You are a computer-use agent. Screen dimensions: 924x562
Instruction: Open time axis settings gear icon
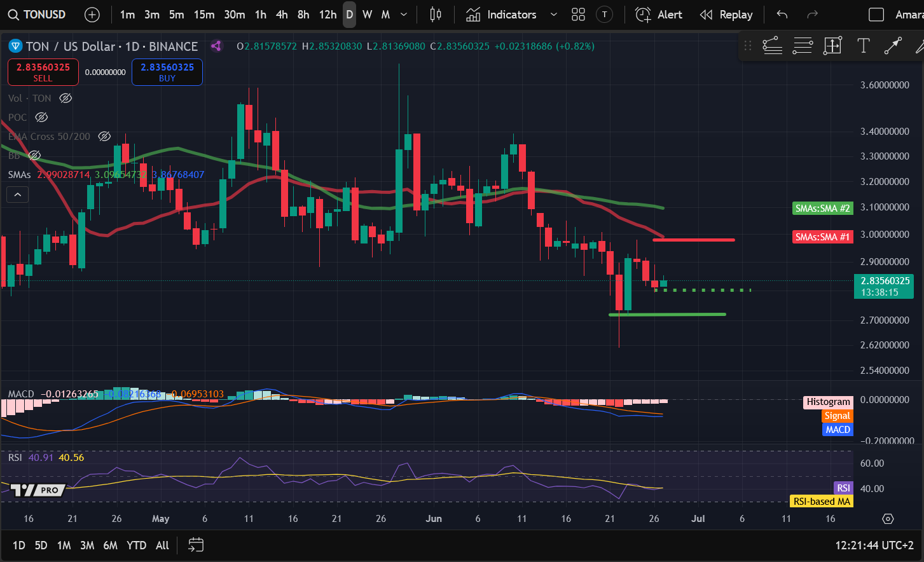[x=888, y=519]
